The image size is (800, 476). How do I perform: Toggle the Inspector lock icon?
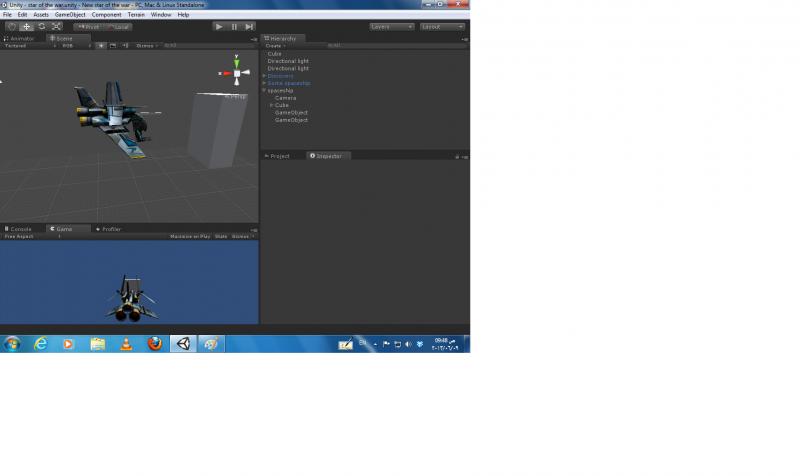coord(457,157)
